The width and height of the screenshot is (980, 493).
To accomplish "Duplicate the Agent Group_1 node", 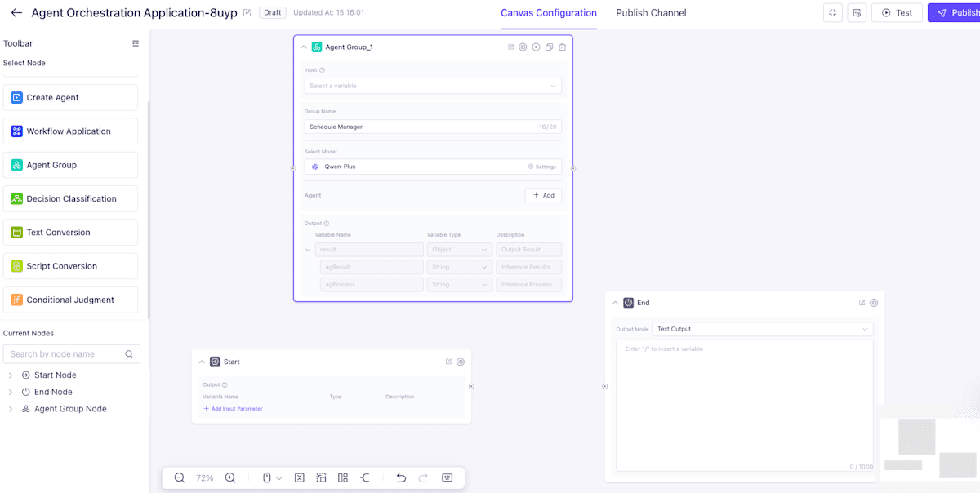I will pyautogui.click(x=548, y=47).
